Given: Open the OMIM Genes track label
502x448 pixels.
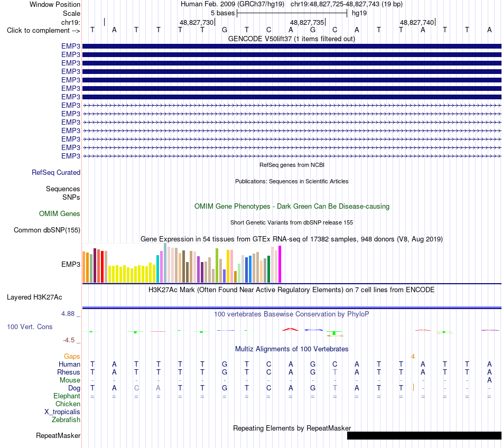Looking at the screenshot, I should point(60,214).
